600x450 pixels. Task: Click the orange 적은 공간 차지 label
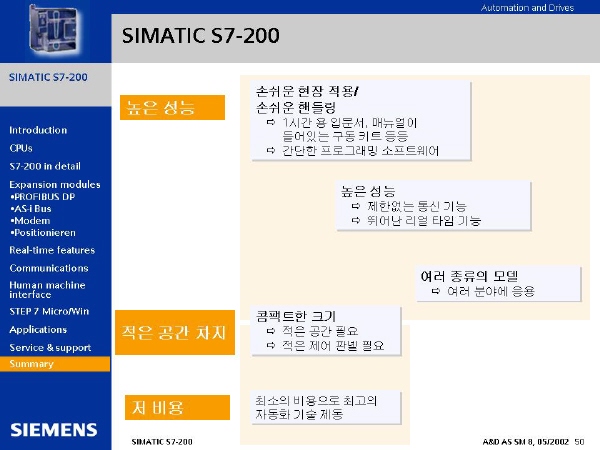coord(175,333)
